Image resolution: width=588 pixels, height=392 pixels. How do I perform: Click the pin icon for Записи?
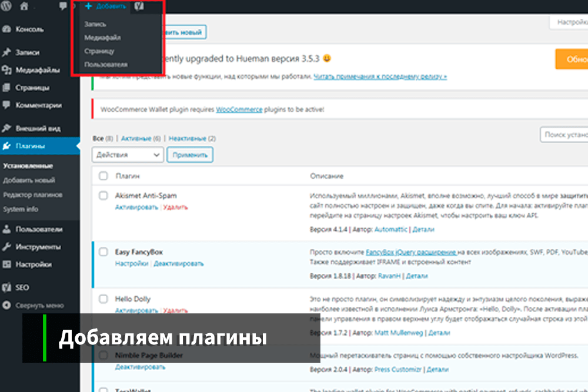(6, 52)
